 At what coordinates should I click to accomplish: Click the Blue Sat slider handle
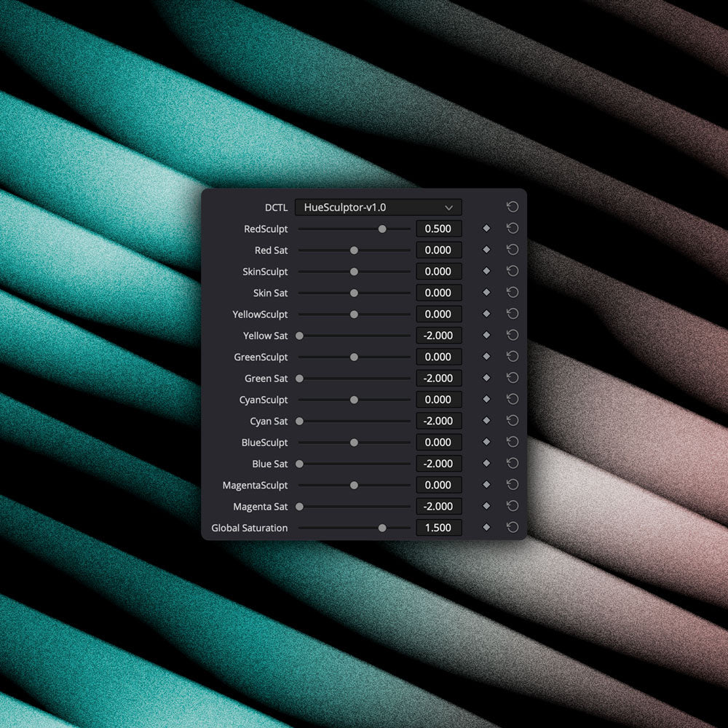click(299, 464)
